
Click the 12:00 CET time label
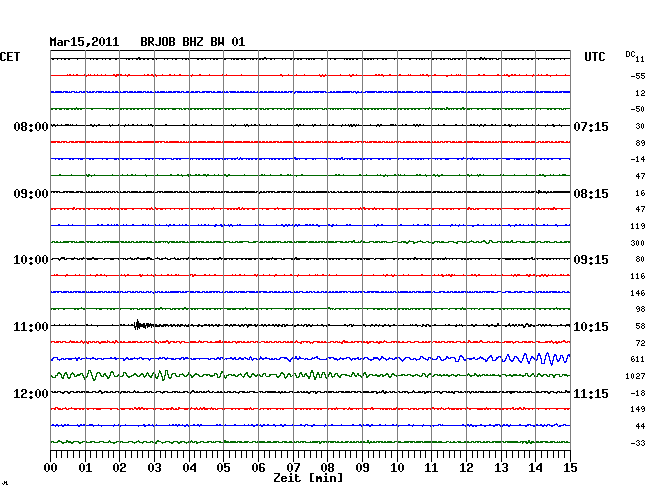pos(31,393)
